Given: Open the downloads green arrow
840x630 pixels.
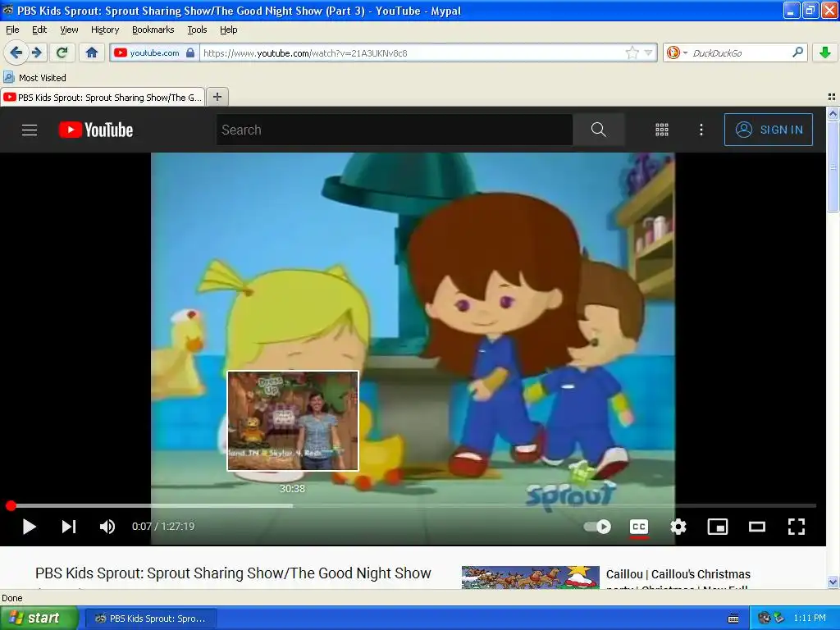Looking at the screenshot, I should (x=825, y=52).
